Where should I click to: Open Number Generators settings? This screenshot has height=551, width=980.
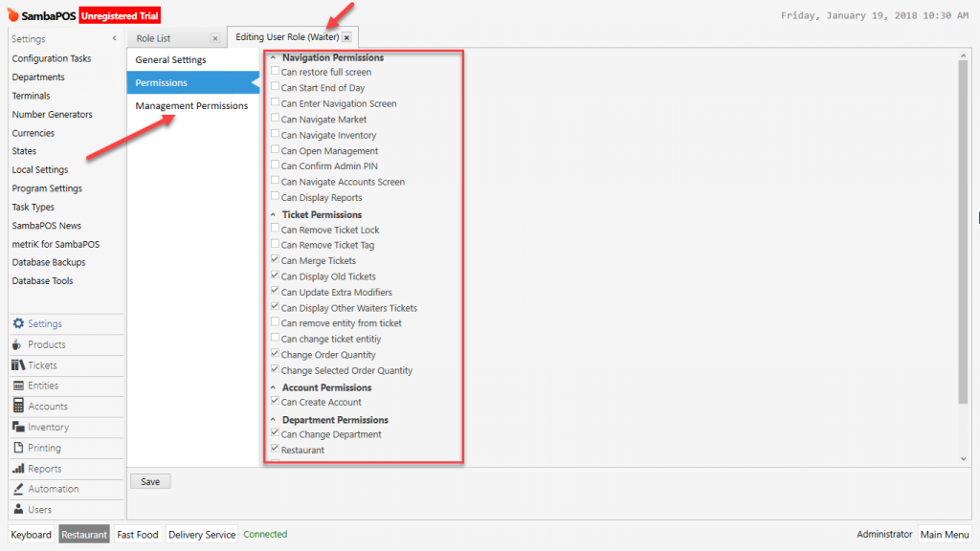52,115
